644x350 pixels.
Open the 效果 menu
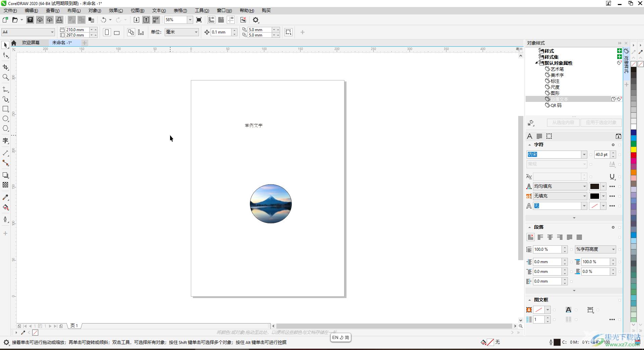coord(116,10)
